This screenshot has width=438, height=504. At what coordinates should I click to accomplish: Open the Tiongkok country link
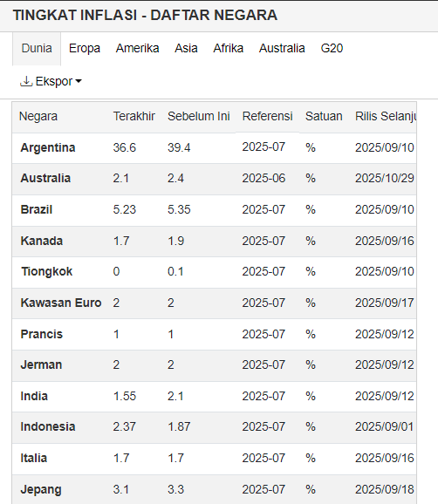tap(47, 271)
